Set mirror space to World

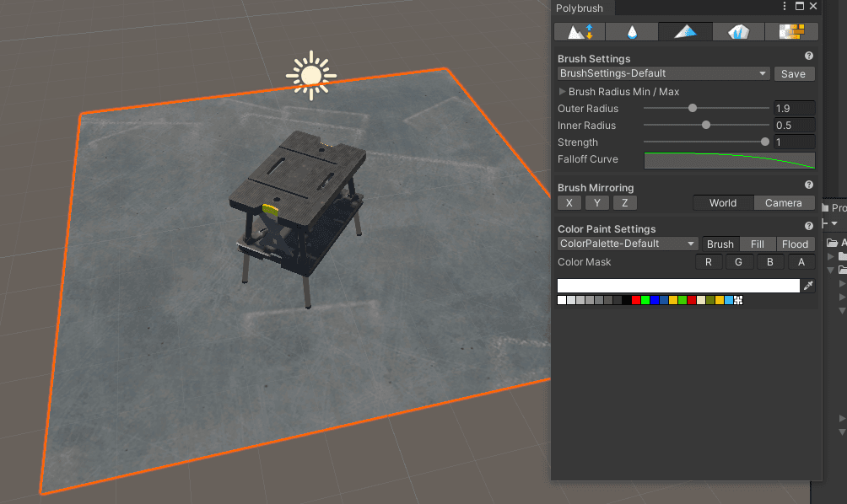(723, 203)
